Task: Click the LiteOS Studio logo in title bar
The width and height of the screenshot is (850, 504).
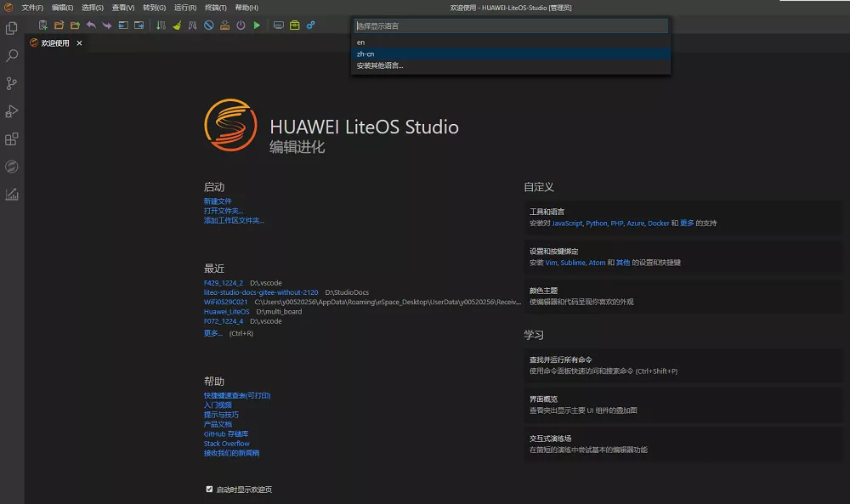Action: [8, 7]
